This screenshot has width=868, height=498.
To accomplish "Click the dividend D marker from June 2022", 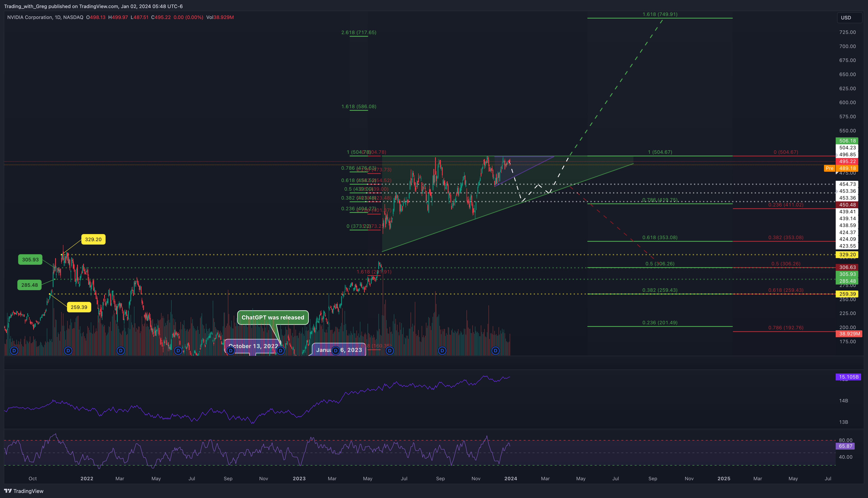I will pos(178,350).
